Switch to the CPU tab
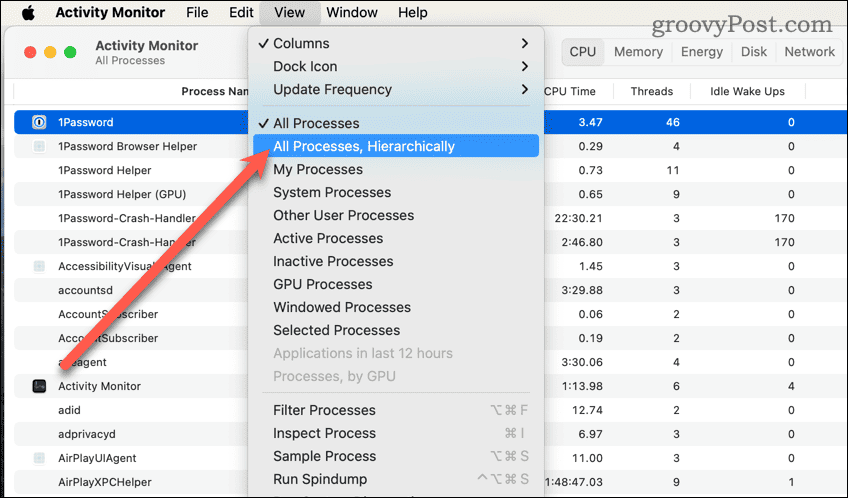 582,52
